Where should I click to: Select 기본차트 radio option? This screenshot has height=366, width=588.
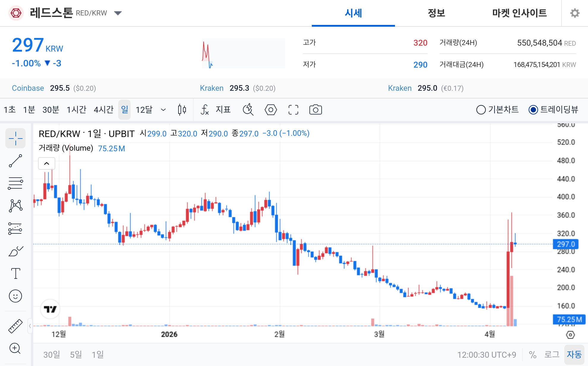point(481,110)
